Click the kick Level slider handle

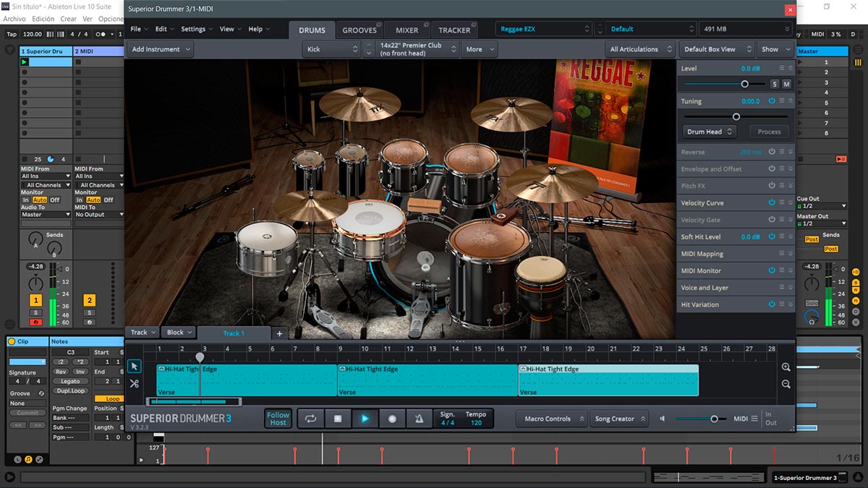pos(744,85)
